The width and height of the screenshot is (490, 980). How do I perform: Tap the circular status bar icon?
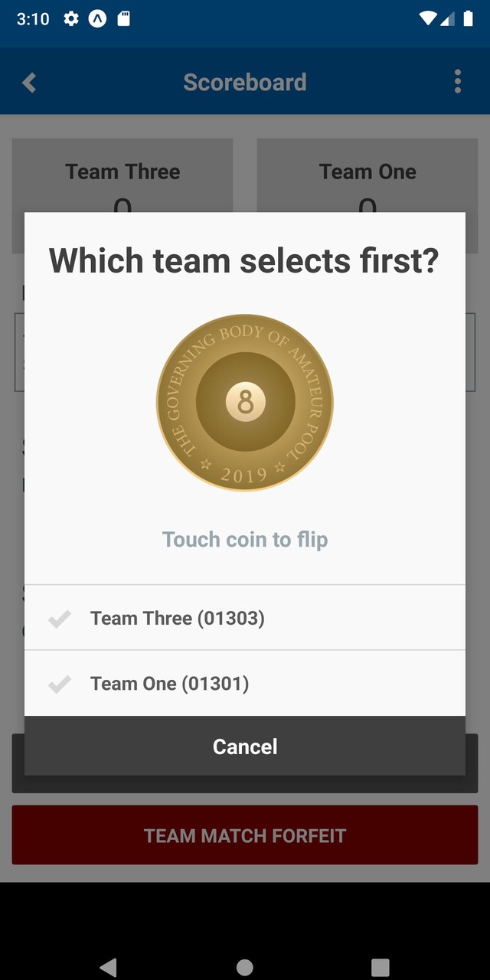(x=97, y=19)
